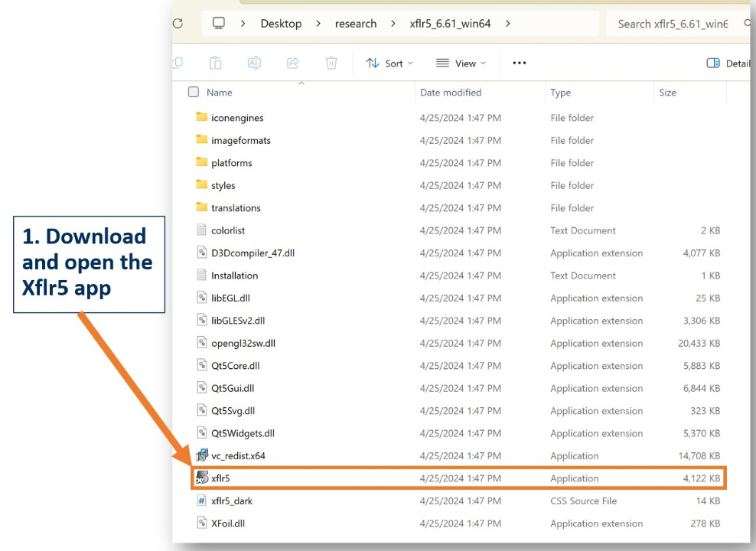
Task: Toggle the Details pane button
Action: click(728, 64)
